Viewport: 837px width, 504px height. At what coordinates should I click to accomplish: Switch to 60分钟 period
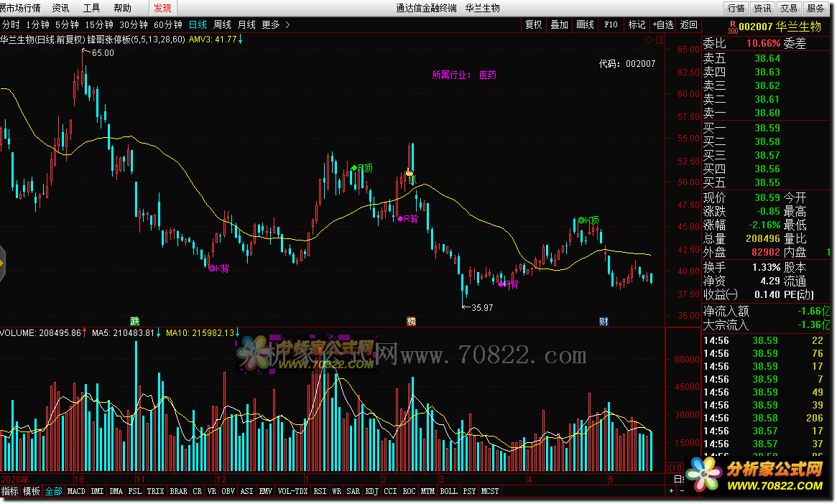(167, 24)
